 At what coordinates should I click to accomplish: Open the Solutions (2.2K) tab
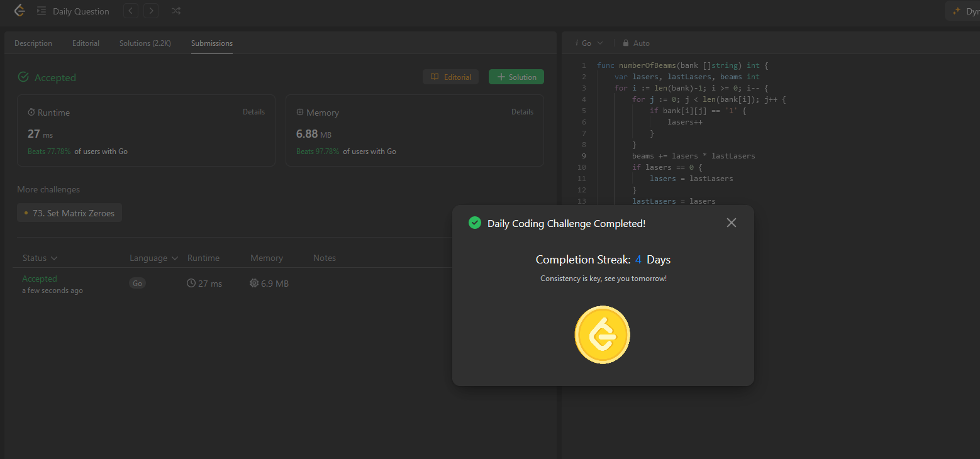(145, 43)
